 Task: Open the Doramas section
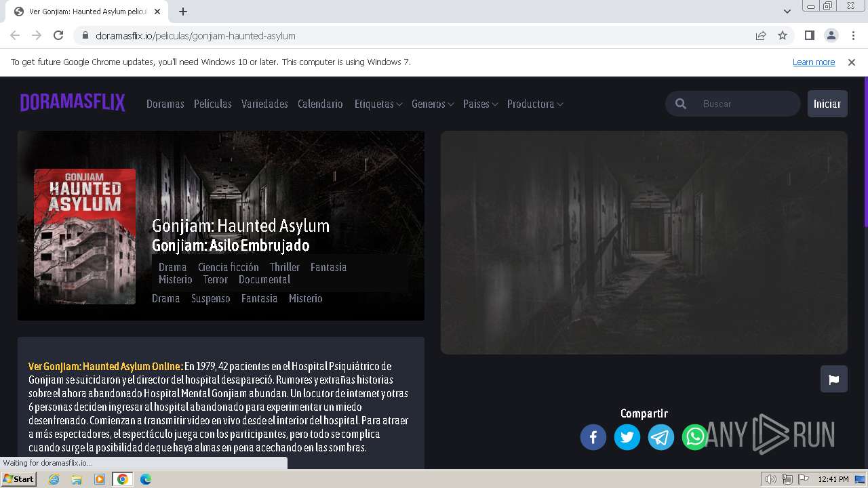click(165, 104)
